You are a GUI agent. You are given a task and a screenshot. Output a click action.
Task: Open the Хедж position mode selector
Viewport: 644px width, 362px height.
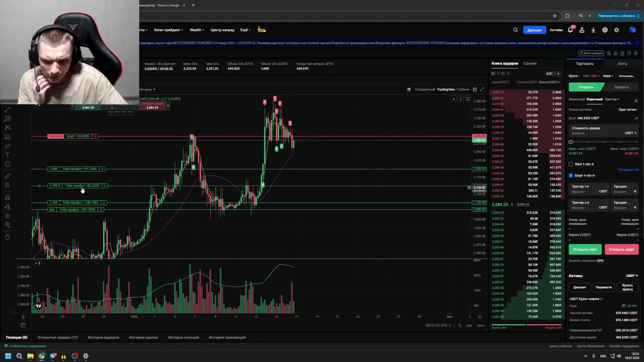607,76
